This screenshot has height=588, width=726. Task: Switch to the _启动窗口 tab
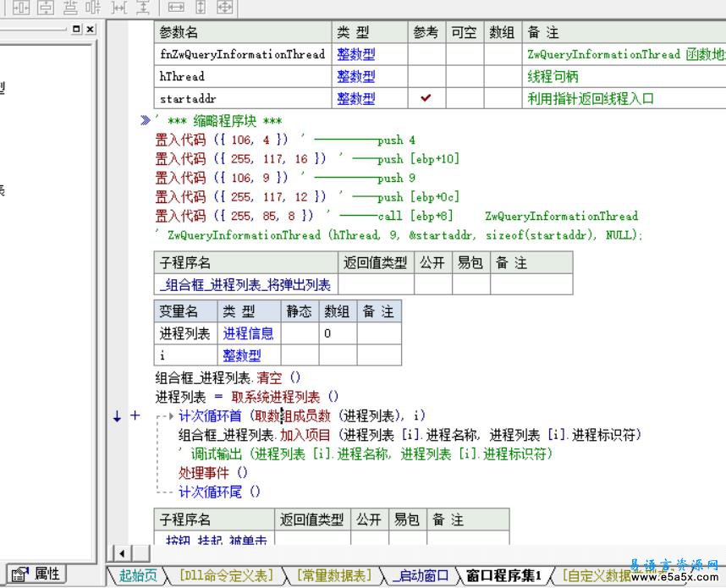[421, 575]
